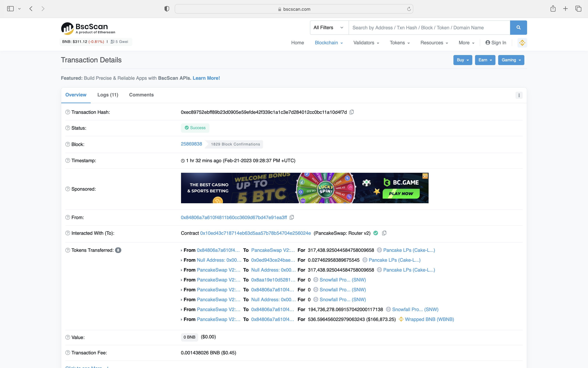Image resolution: width=588 pixels, height=368 pixels.
Task: Expand the Validators menu
Action: pos(366,43)
